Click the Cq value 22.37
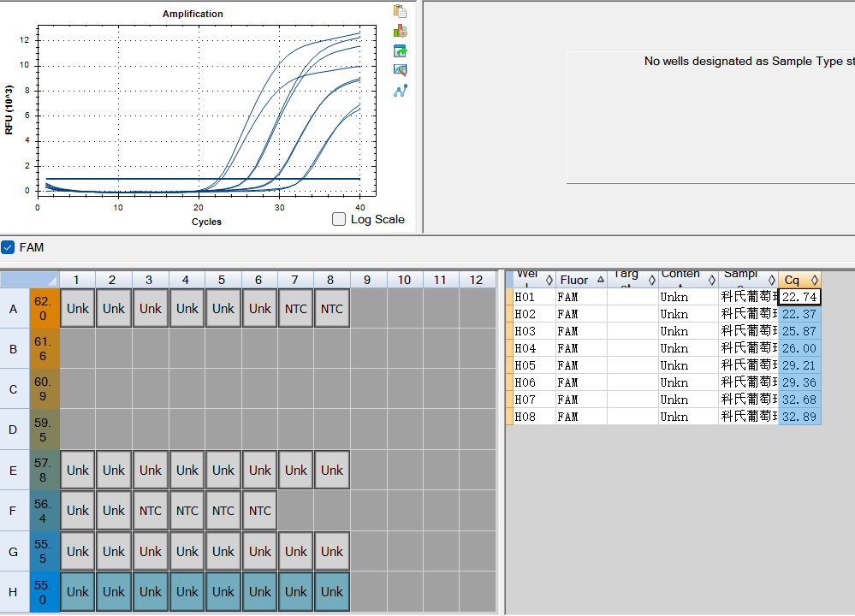The height and width of the screenshot is (616, 855). pyautogui.click(x=799, y=314)
